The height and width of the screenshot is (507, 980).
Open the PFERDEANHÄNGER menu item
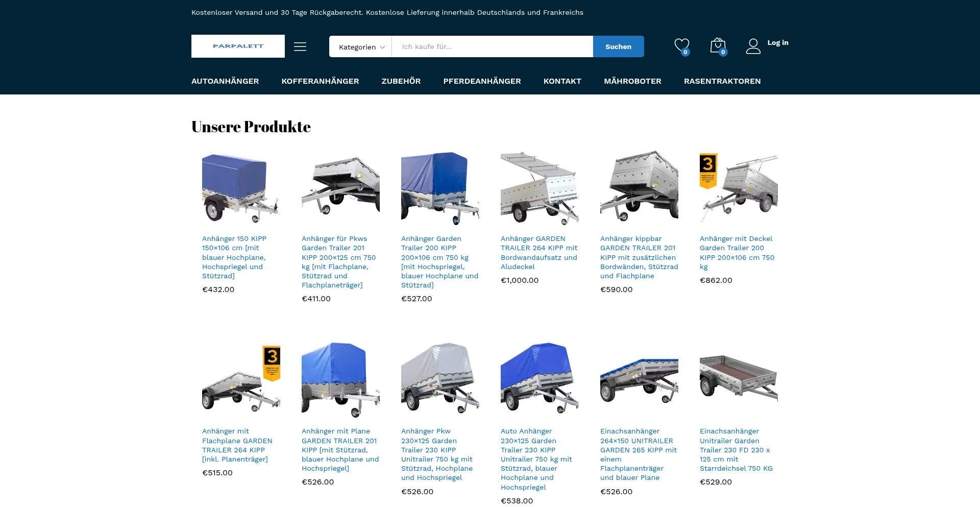[482, 81]
